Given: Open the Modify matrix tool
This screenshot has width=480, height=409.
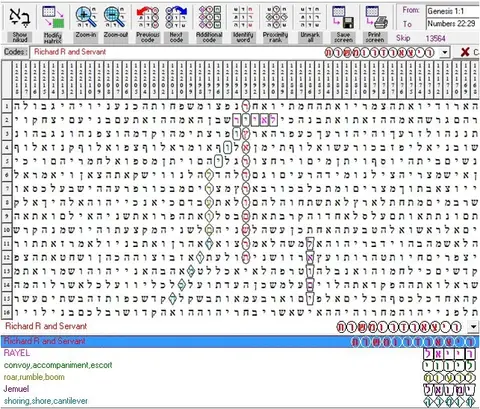Looking at the screenshot, I should coord(53,17).
